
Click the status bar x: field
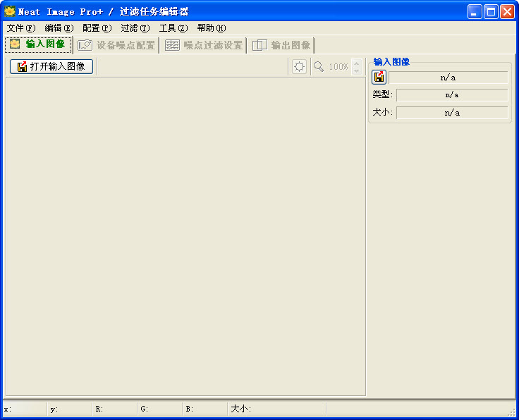(x=25, y=409)
